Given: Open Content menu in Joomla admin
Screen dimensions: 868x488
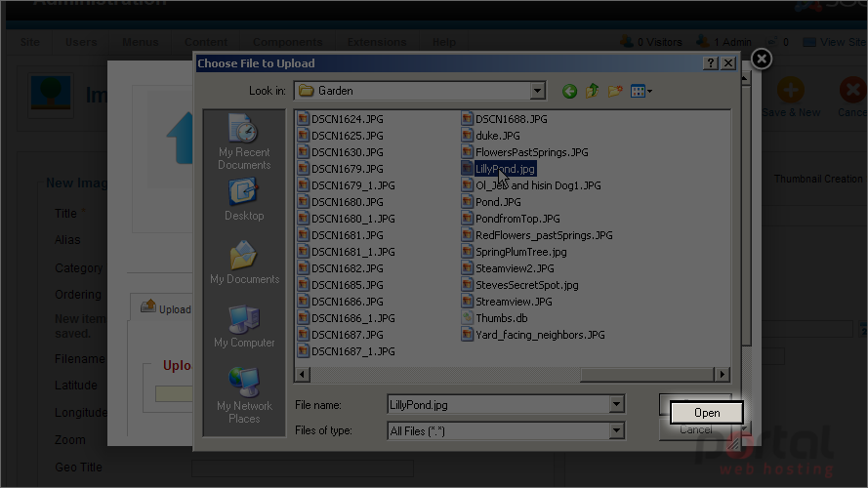Looking at the screenshot, I should tap(206, 42).
